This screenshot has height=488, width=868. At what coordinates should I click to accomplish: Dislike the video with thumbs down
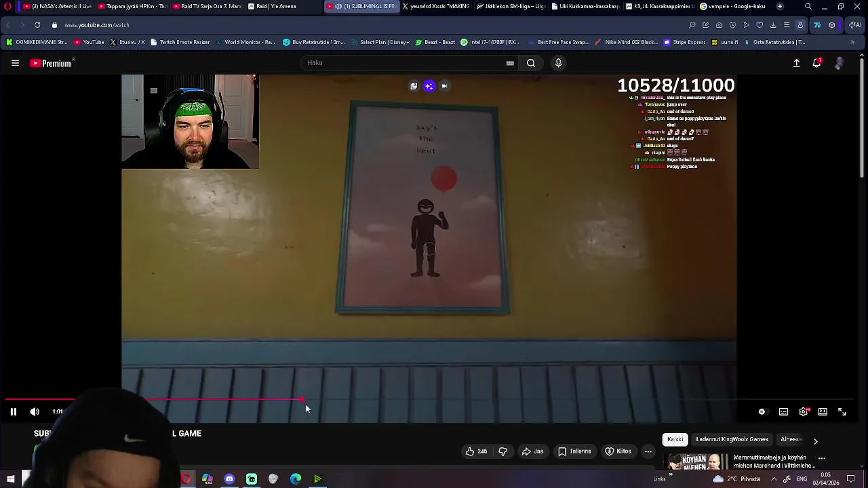pos(502,451)
